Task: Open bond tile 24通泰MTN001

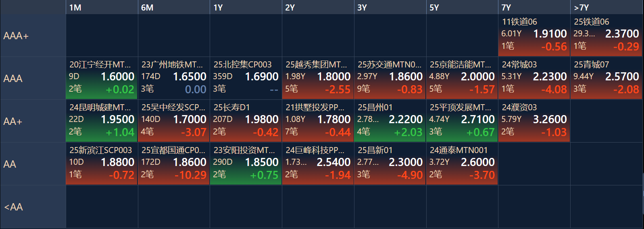Action: click(x=462, y=164)
